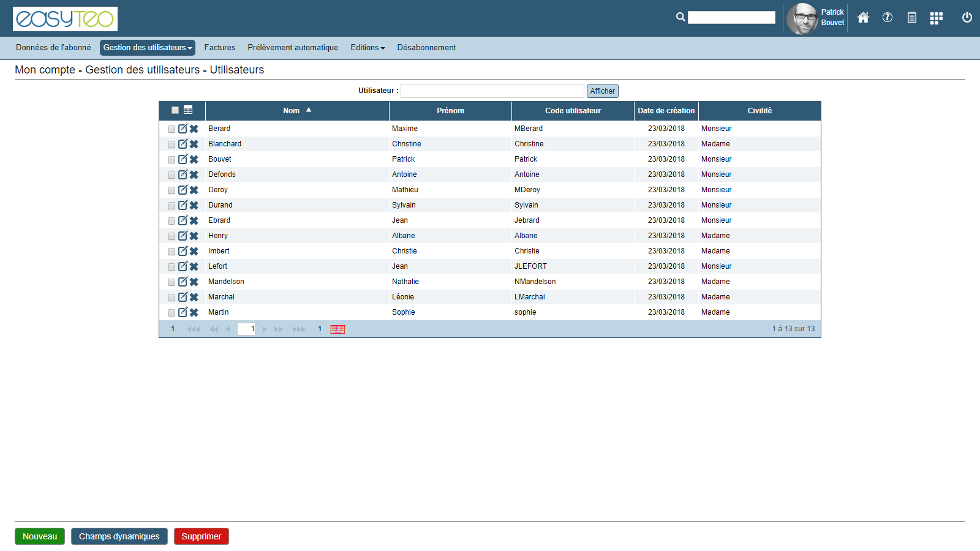Open the applications grid icon
Screen dimensions: 980x551
click(x=936, y=18)
